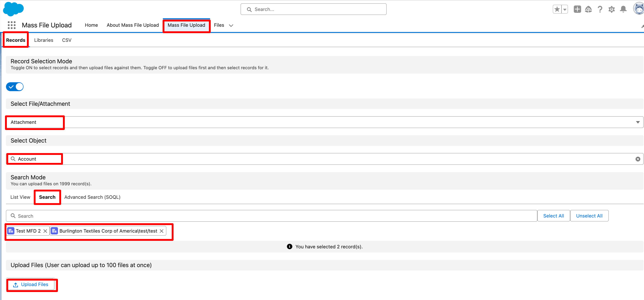Click the record Search input field
Image resolution: width=644 pixels, height=300 pixels.
(x=272, y=216)
